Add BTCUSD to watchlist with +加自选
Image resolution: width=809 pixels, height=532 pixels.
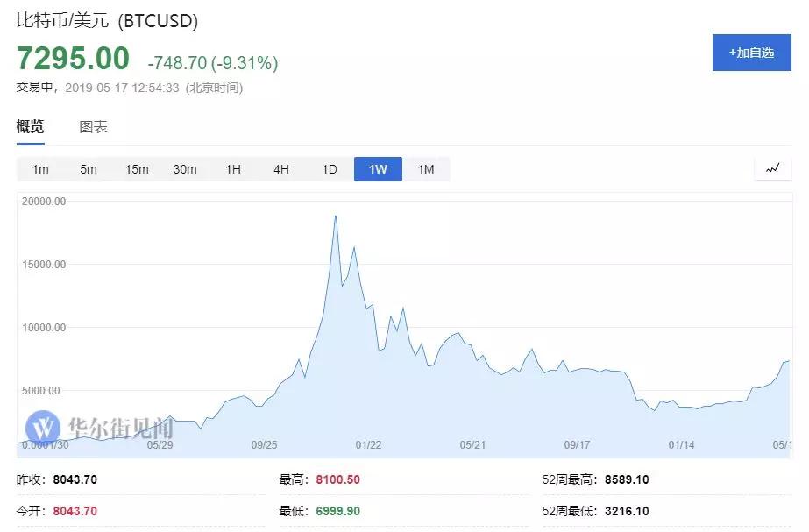751,53
